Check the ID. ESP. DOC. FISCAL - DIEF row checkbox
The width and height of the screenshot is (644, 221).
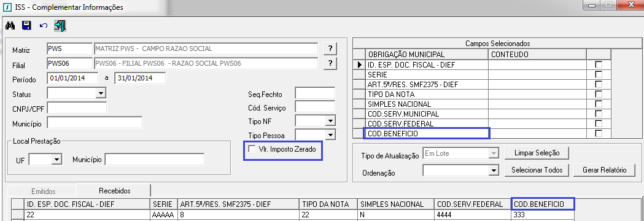click(x=599, y=64)
